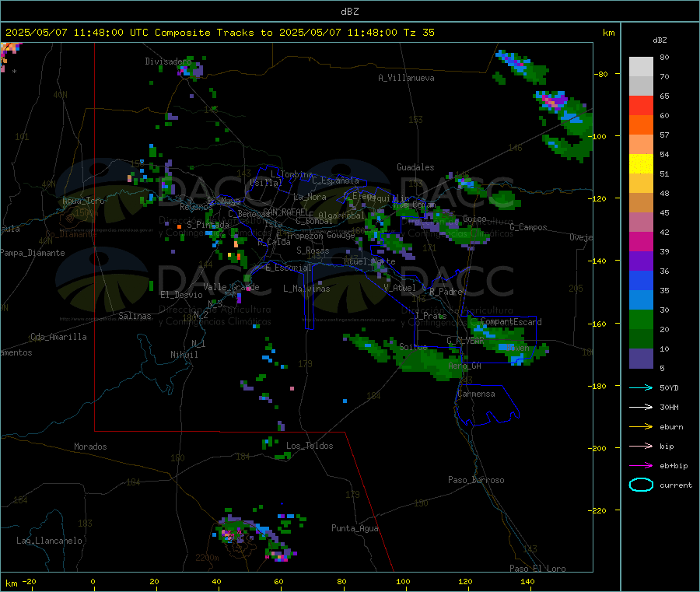Pick the bright green swatch near 20 dBZ
Screen dimensions: 700x592
(x=641, y=319)
